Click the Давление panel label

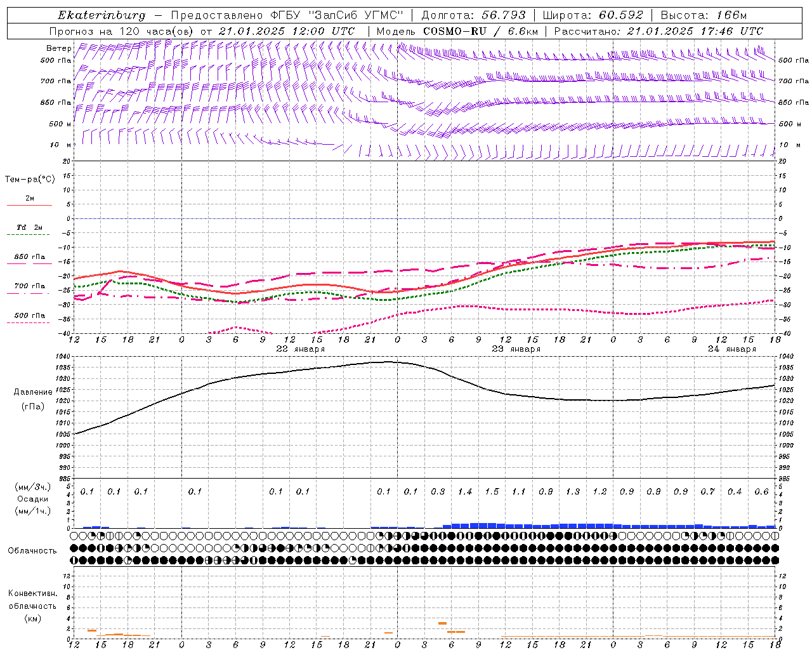(33, 392)
